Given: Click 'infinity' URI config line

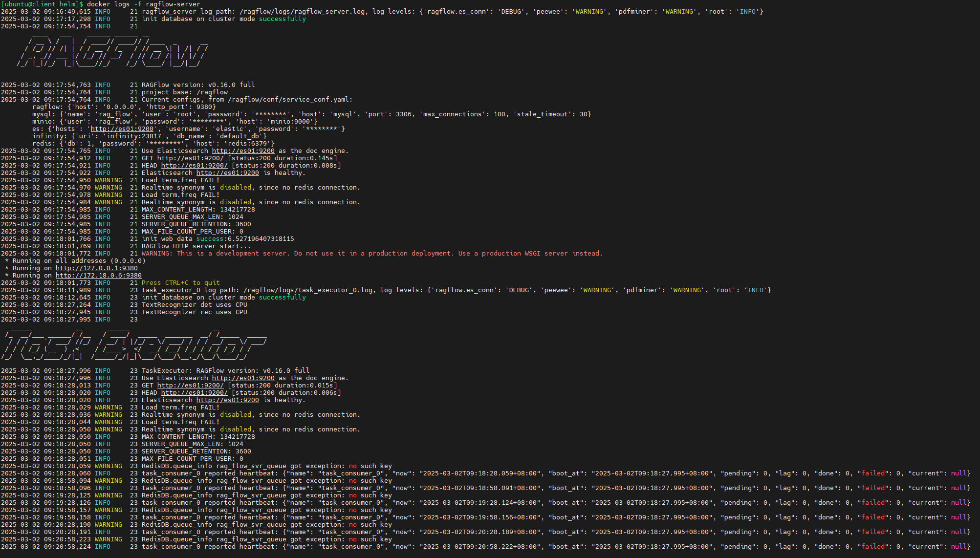Looking at the screenshot, I should 149,136.
